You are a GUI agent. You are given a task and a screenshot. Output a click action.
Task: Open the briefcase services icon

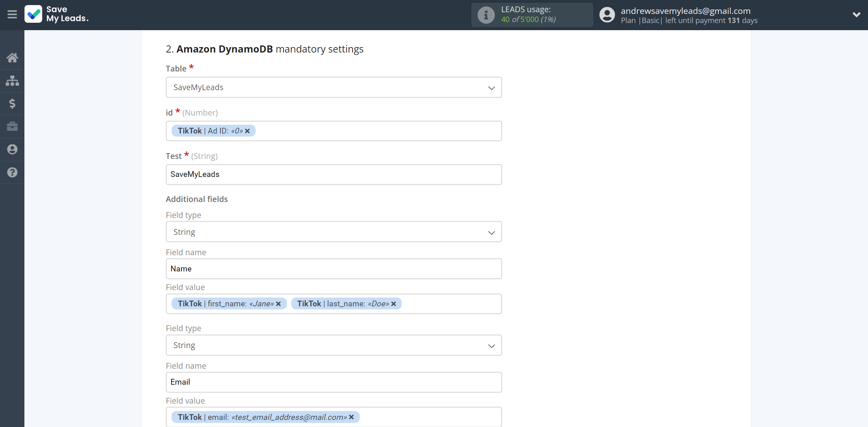[x=12, y=126]
